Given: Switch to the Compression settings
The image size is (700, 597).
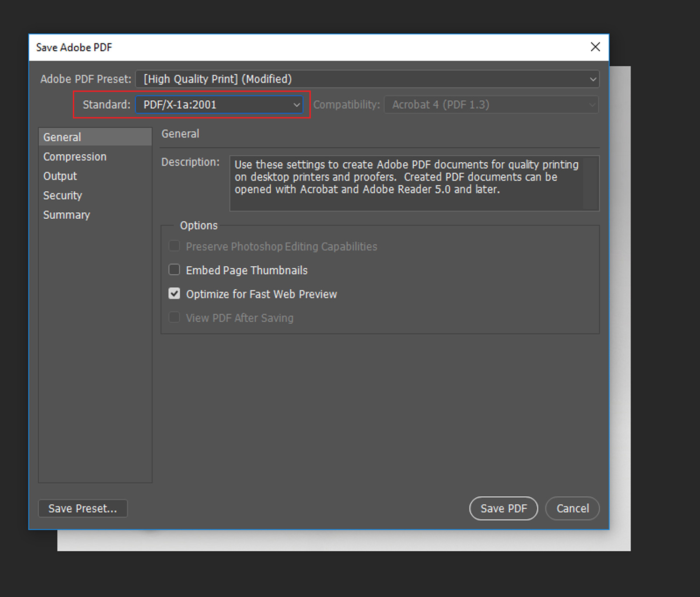Looking at the screenshot, I should (95, 157).
